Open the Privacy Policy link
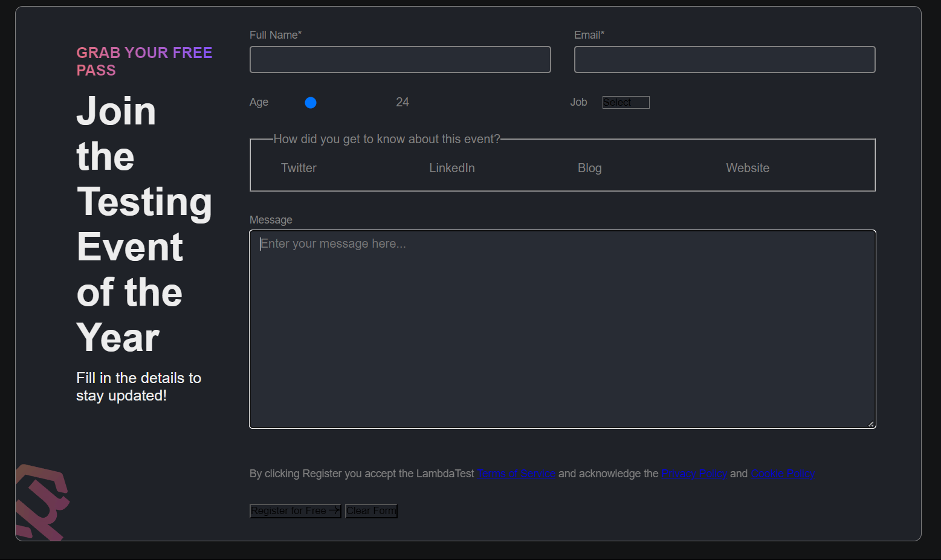Screen dimensions: 941x560 point(694,474)
